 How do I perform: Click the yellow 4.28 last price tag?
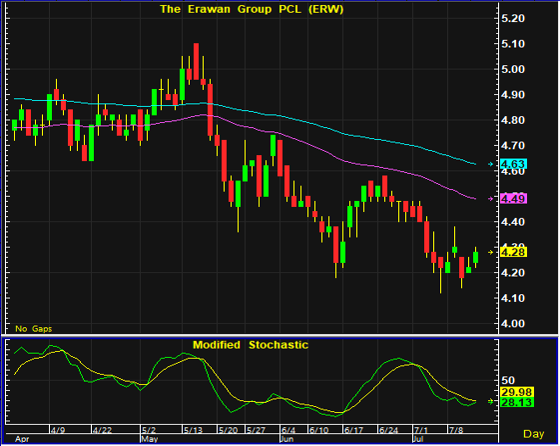pyautogui.click(x=514, y=252)
